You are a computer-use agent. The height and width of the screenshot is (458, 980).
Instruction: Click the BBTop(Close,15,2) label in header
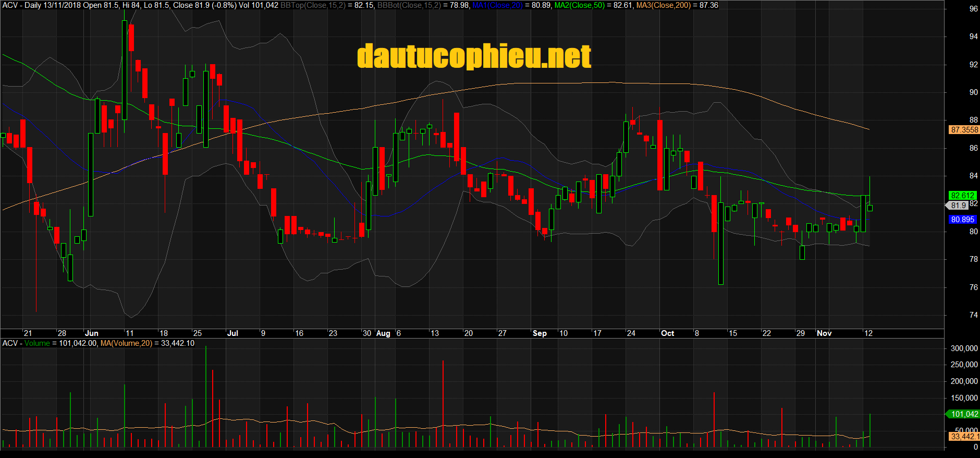(x=313, y=5)
